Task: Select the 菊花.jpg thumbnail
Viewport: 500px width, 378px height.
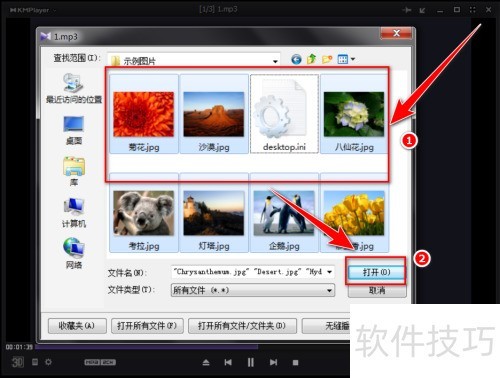Action: pyautogui.click(x=144, y=114)
